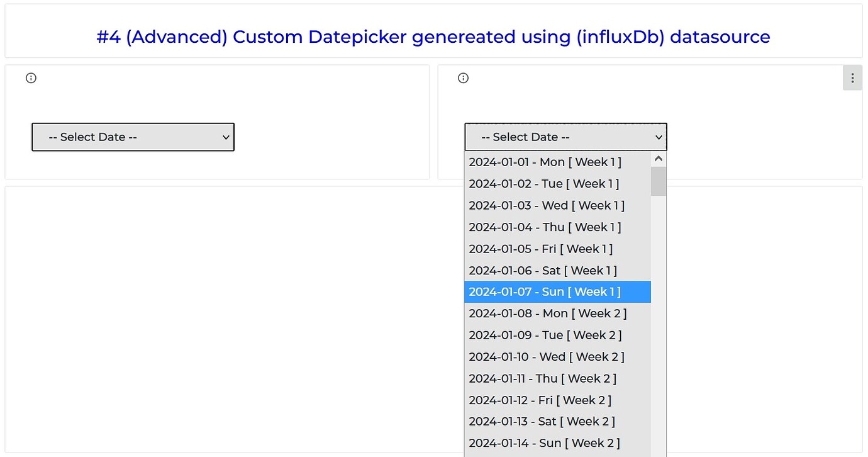Image resolution: width=868 pixels, height=457 pixels.
Task: Click the highlighted '2024-01-07 - Sun' option
Action: tap(545, 291)
